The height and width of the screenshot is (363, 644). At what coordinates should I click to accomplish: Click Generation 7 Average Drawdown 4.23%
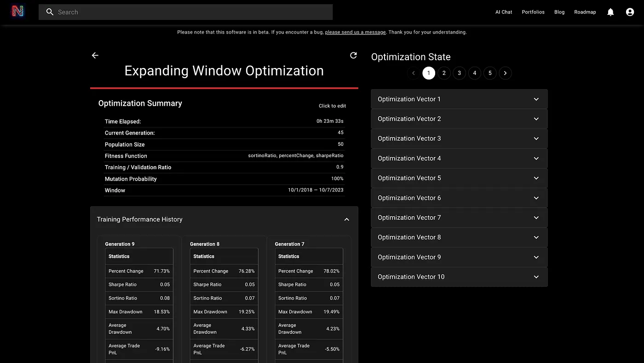pos(333,329)
